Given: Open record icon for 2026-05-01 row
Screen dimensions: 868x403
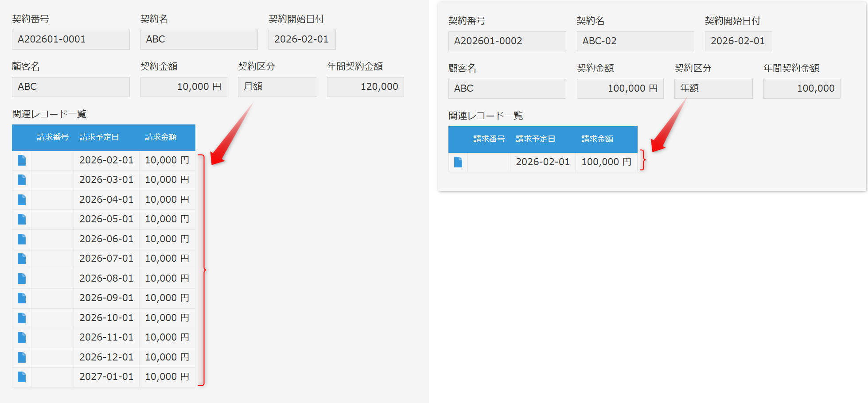Looking at the screenshot, I should tap(22, 219).
